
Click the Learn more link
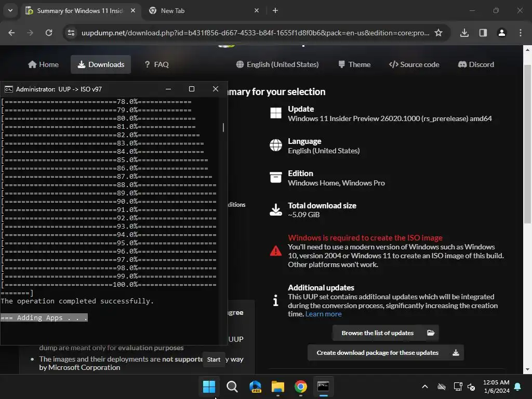click(x=323, y=314)
